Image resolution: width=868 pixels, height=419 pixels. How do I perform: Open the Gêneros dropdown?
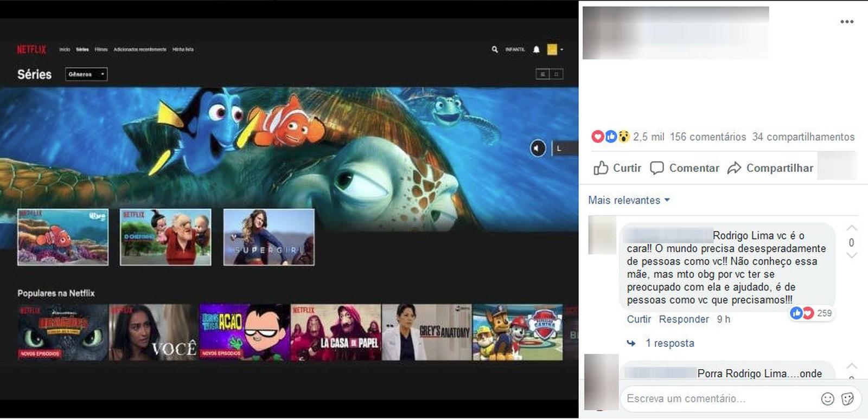point(86,74)
